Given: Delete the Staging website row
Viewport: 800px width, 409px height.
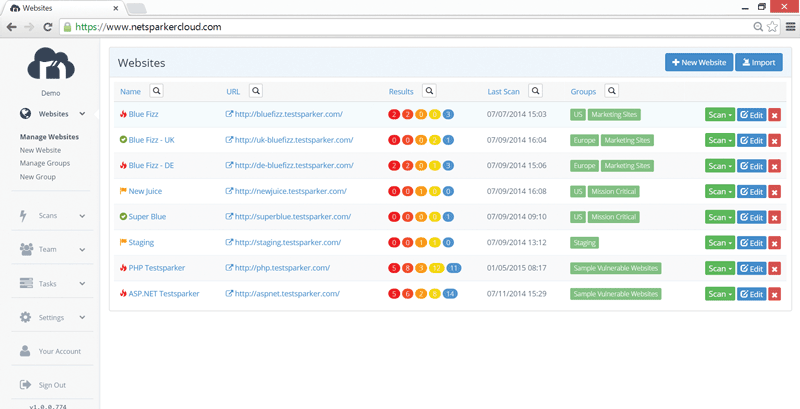Looking at the screenshot, I should (774, 243).
